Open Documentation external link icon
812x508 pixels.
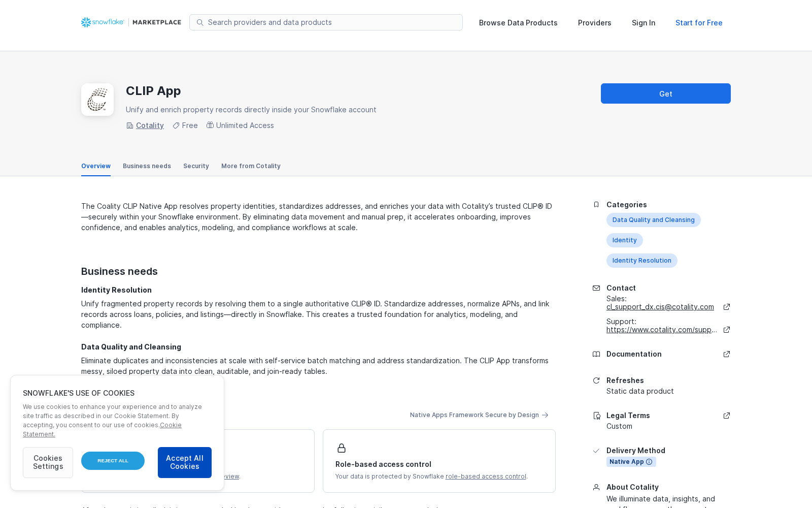(727, 354)
